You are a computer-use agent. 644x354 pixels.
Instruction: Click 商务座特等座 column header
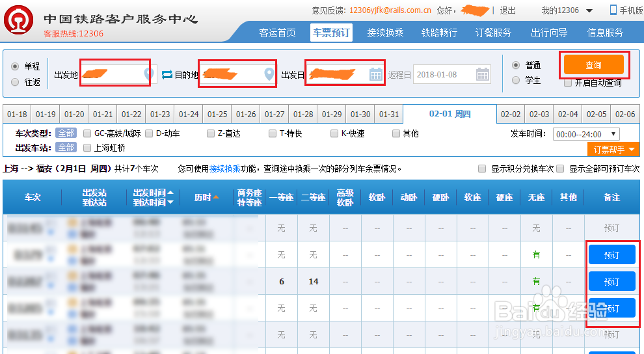click(249, 198)
